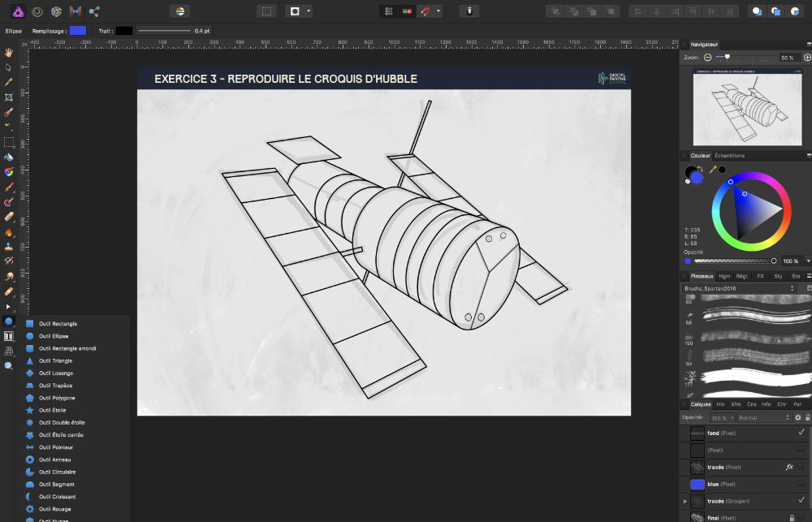Screen dimensions: 812x522
Task: Click the blue Remplissage fill swatch
Action: pos(77,30)
